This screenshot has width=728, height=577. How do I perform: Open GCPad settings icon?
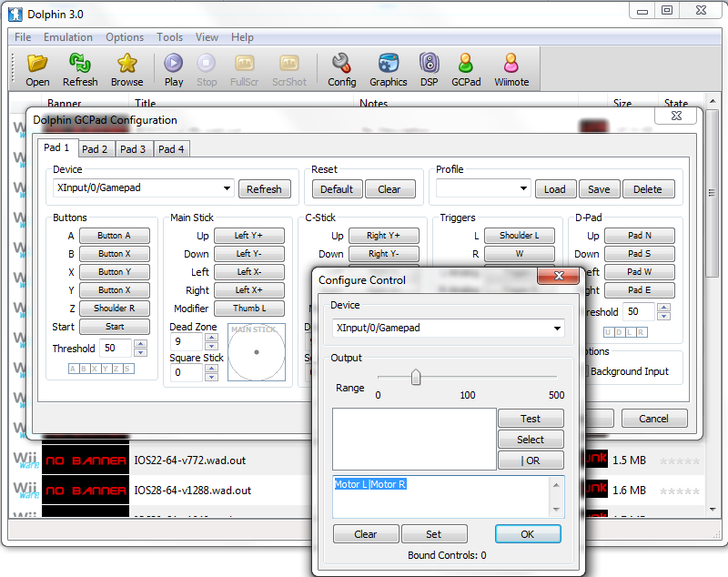pyautogui.click(x=466, y=70)
